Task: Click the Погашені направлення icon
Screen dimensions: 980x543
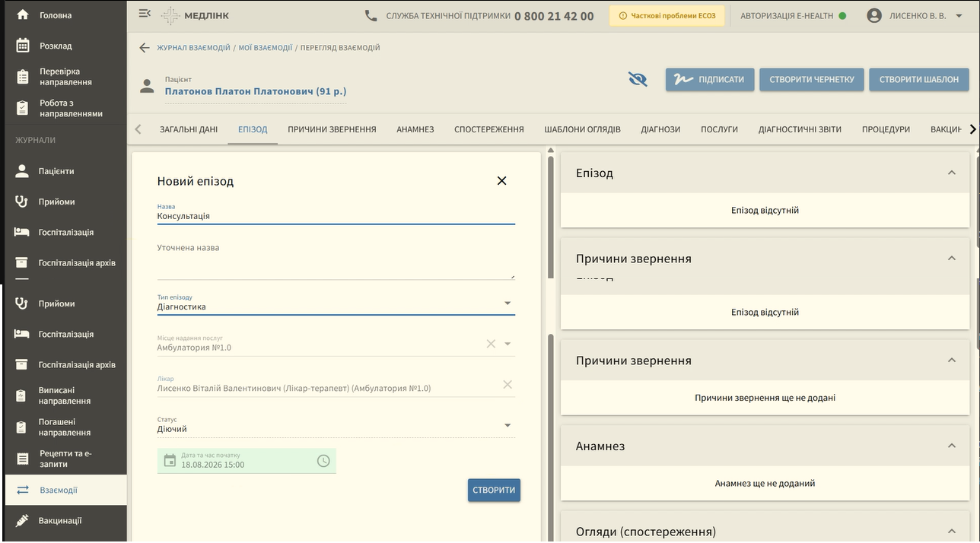Action: point(23,427)
